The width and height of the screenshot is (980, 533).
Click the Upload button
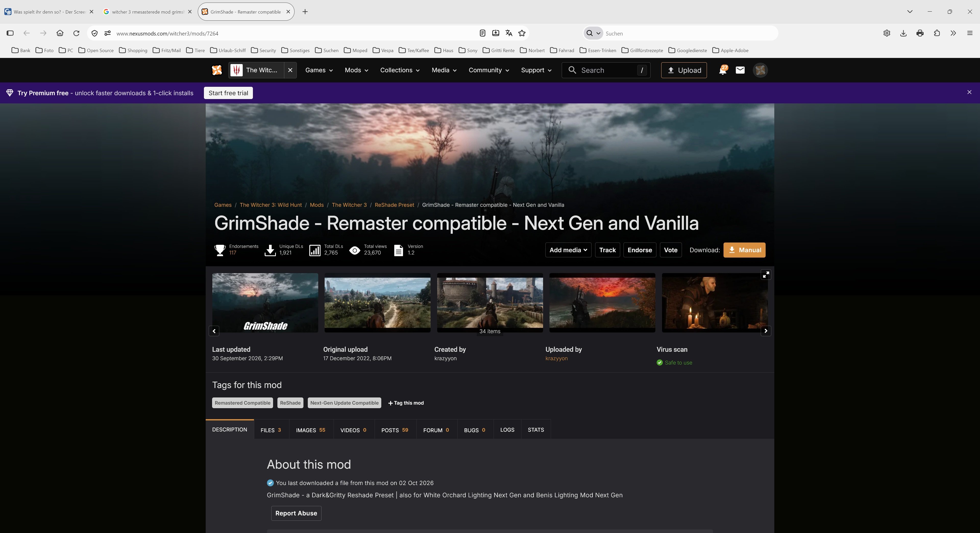[x=684, y=70]
